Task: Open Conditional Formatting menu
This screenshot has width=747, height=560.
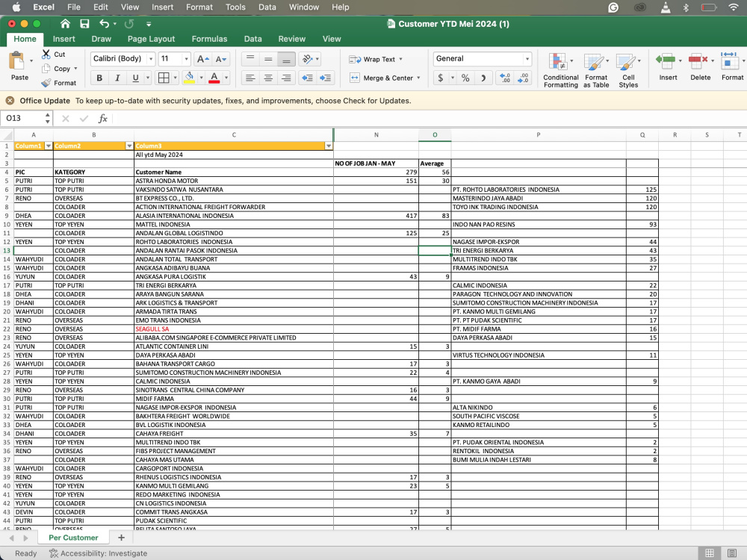Action: click(561, 70)
